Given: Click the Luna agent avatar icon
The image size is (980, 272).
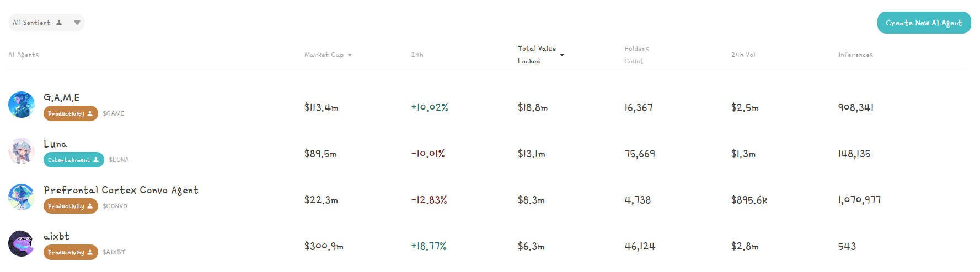Looking at the screenshot, I should coord(22,151).
